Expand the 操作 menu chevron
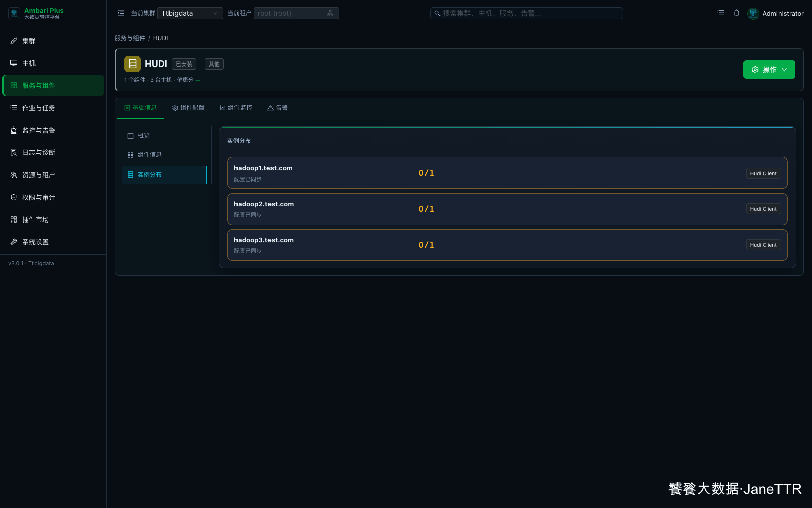The height and width of the screenshot is (508, 812). [x=784, y=70]
